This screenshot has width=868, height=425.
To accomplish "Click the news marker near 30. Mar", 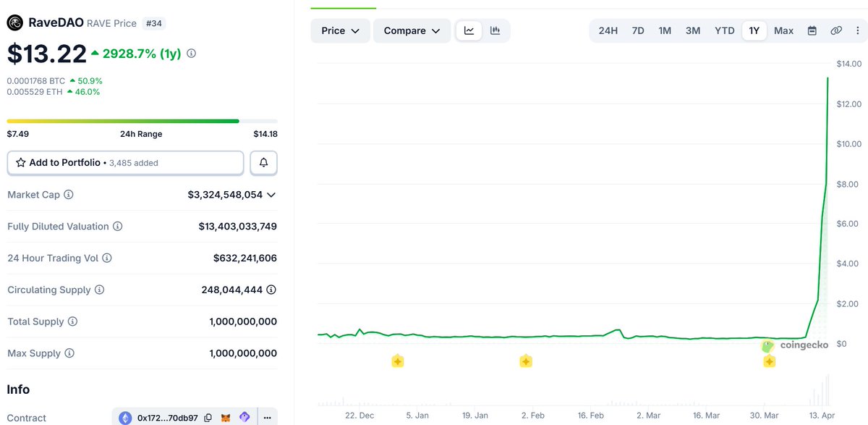I will tap(769, 361).
